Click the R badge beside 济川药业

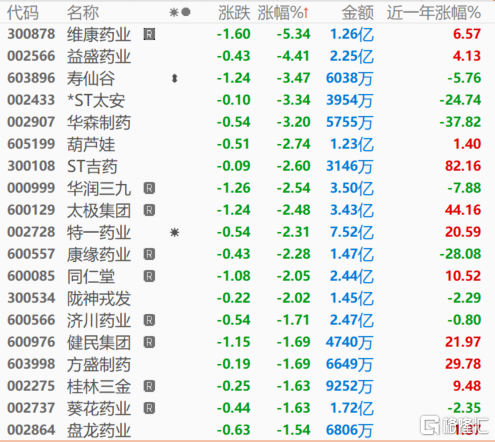click(x=149, y=320)
